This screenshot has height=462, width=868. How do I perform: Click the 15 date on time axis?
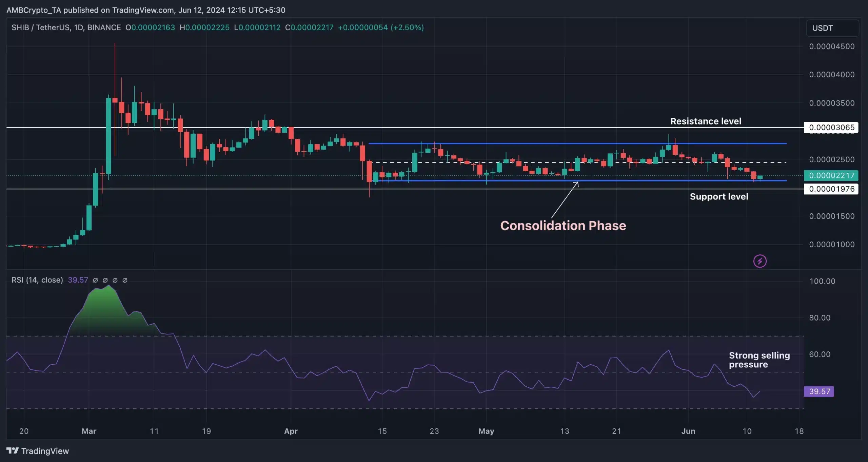pos(382,431)
